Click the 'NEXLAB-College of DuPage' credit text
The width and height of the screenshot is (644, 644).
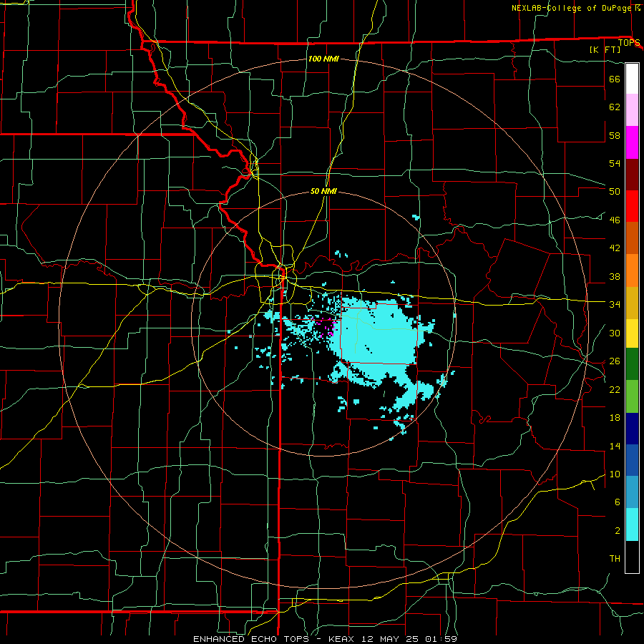tap(572, 8)
